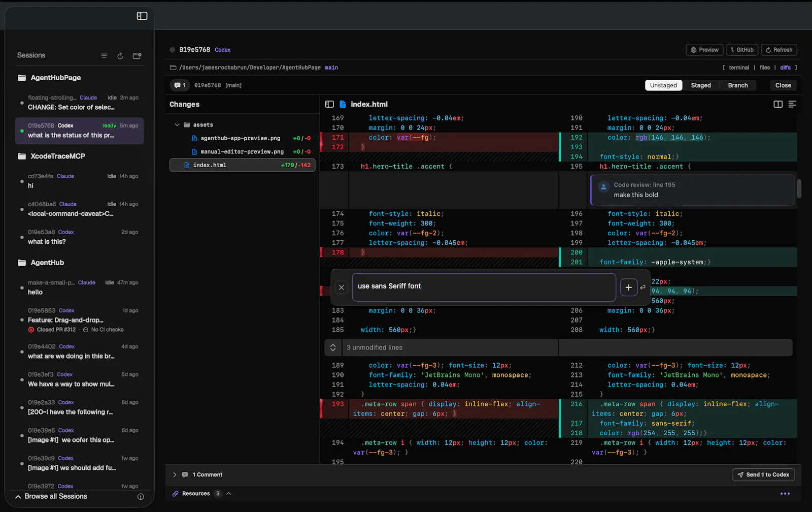Click the main branch label in the path
Viewport: 812px width, 512px height.
point(331,68)
